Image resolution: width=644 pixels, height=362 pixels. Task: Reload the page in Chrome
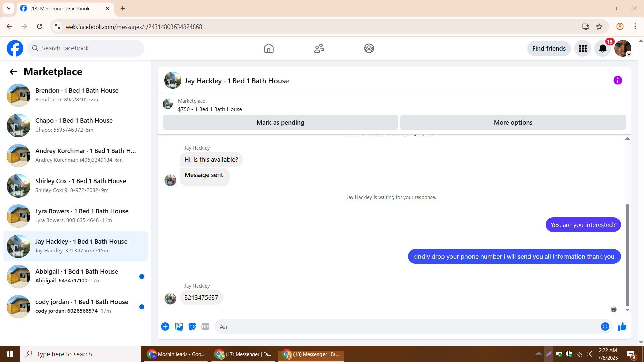(40, 27)
